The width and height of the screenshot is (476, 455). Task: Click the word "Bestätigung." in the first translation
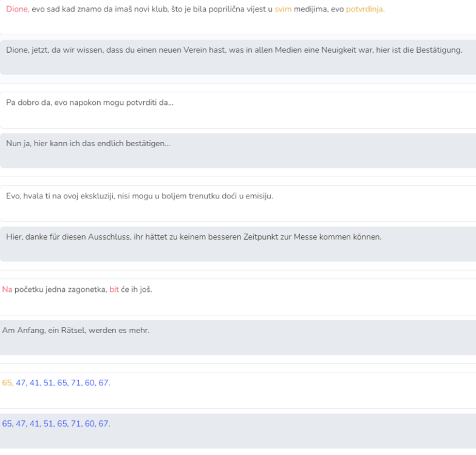pos(440,50)
